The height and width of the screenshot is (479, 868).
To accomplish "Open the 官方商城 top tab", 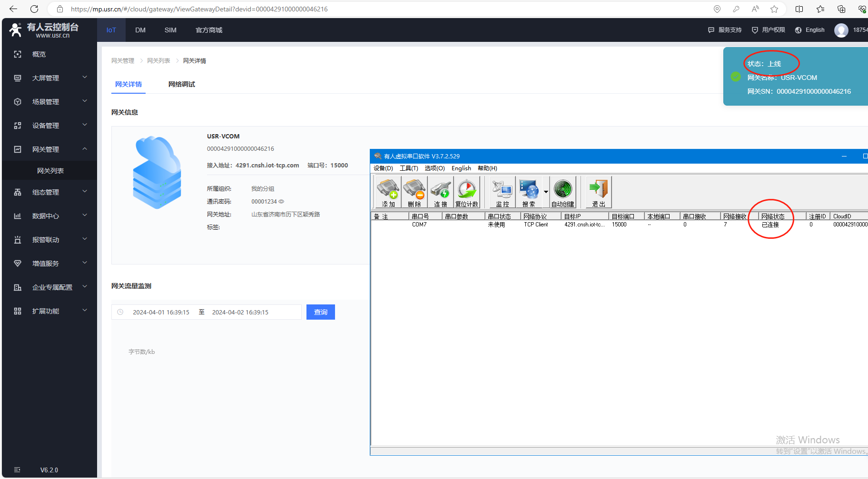I will [209, 30].
